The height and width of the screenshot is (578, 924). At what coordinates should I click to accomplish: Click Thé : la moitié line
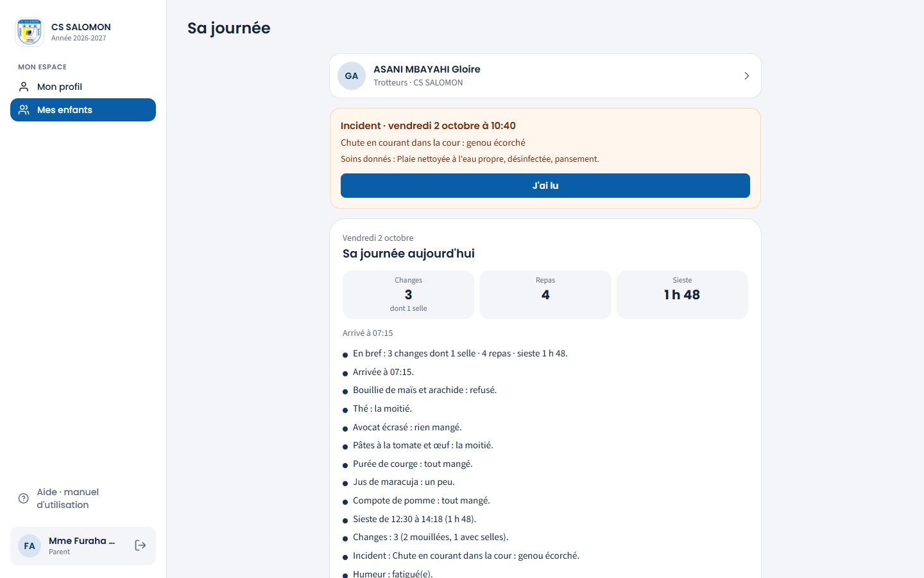click(382, 408)
